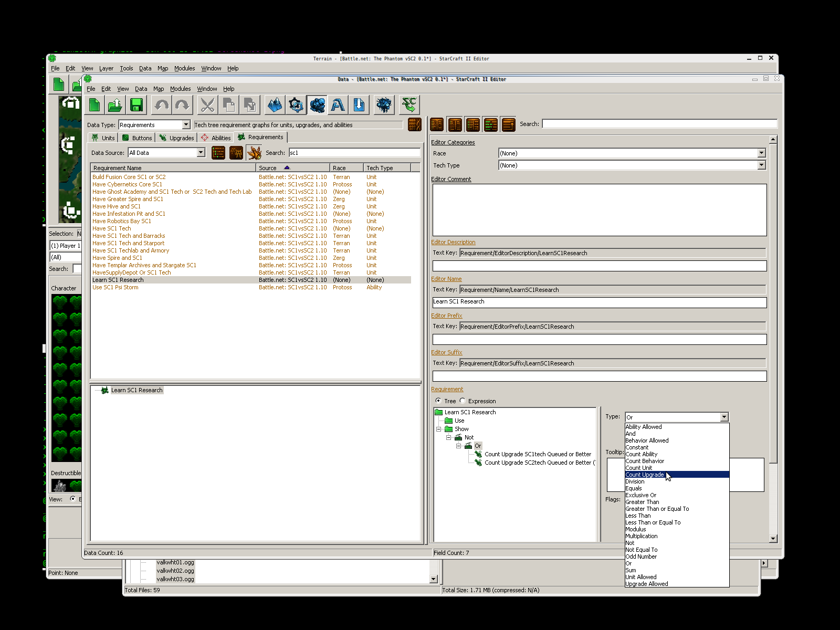840x630 pixels.
Task: Open the Data Type dropdown
Action: point(186,125)
